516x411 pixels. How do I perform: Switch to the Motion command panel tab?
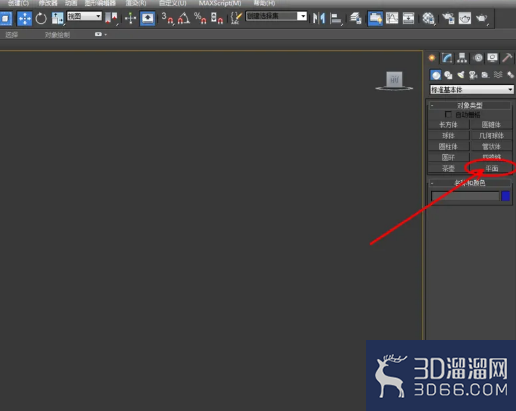point(478,58)
